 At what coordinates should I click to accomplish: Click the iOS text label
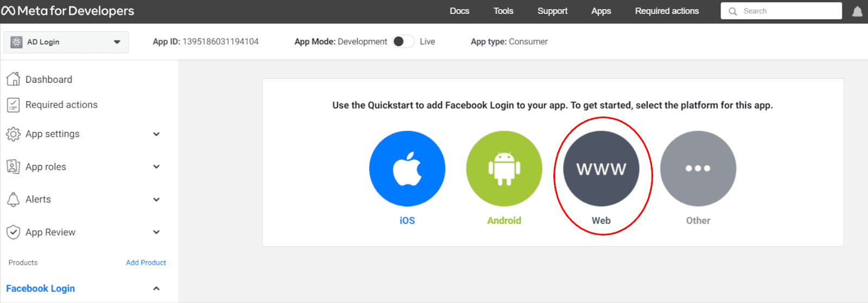click(x=407, y=221)
